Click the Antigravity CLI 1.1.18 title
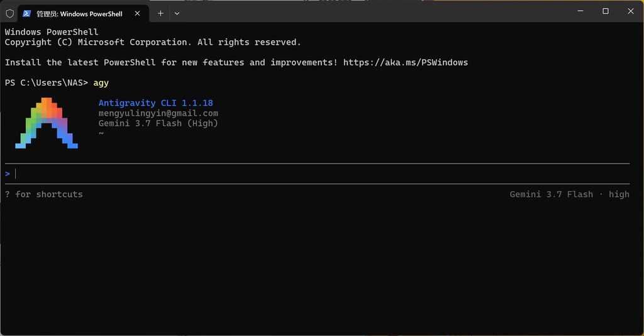Image resolution: width=644 pixels, height=336 pixels. [156, 103]
